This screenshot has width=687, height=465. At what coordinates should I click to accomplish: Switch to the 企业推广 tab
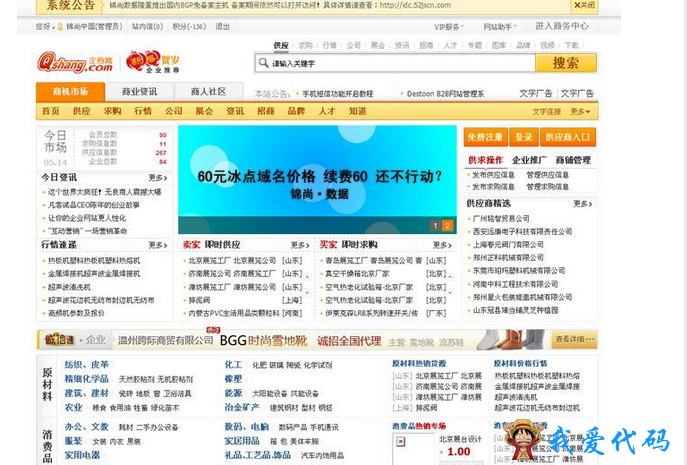529,160
